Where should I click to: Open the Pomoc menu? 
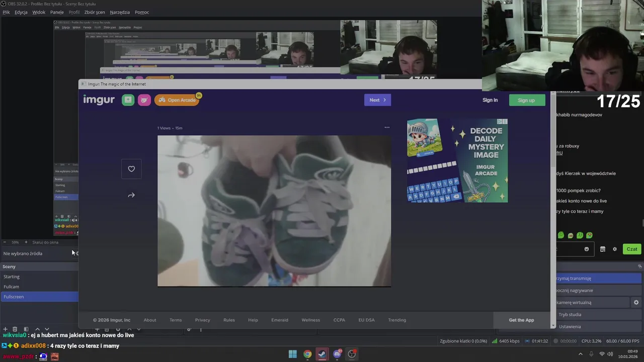(142, 12)
